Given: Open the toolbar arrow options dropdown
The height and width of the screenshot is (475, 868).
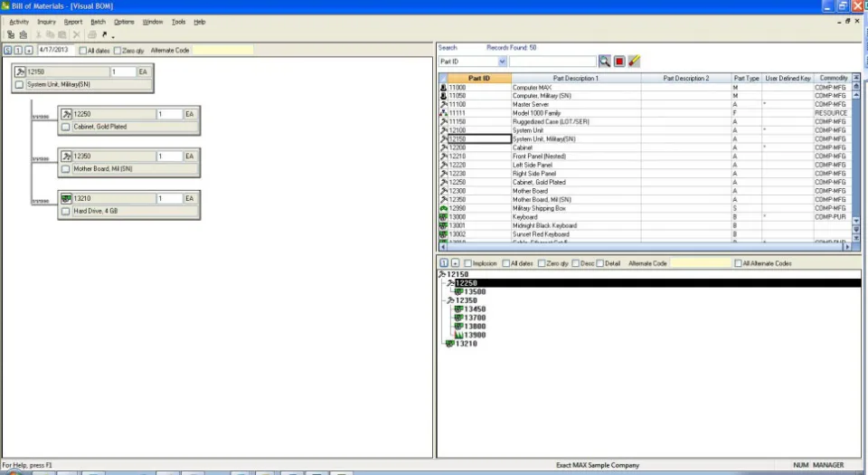Looking at the screenshot, I should [113, 36].
